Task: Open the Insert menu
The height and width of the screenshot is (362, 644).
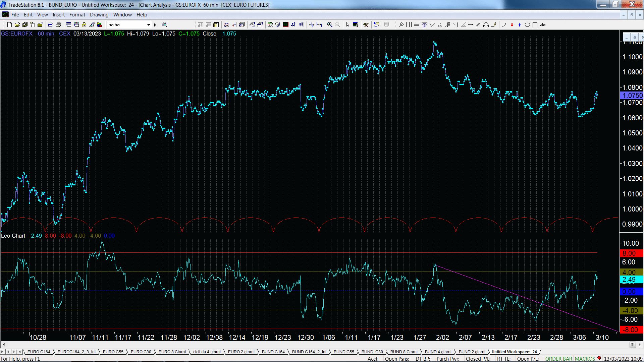Action: click(59, 15)
